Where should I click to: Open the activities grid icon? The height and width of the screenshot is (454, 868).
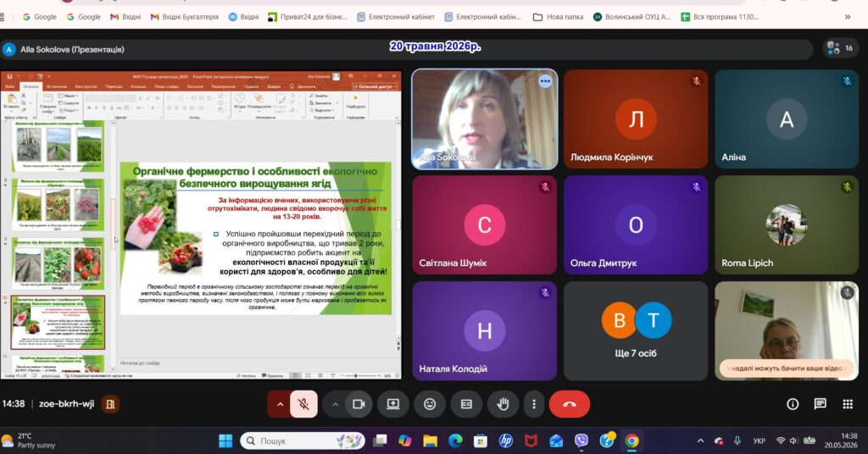848,404
